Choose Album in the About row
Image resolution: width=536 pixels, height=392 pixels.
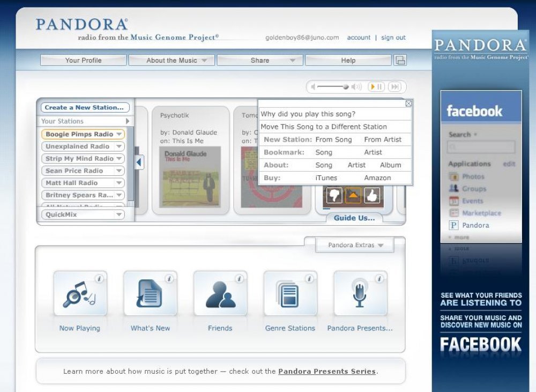(x=390, y=165)
